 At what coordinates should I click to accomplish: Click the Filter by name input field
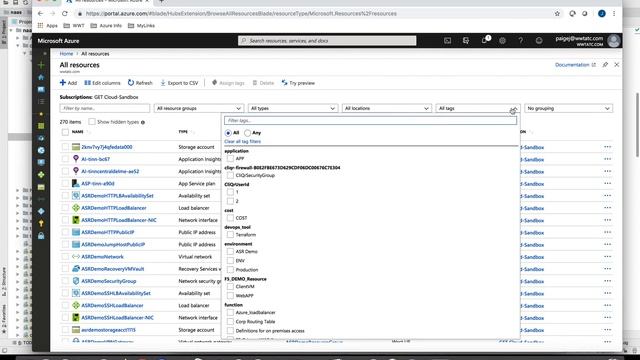coord(104,108)
